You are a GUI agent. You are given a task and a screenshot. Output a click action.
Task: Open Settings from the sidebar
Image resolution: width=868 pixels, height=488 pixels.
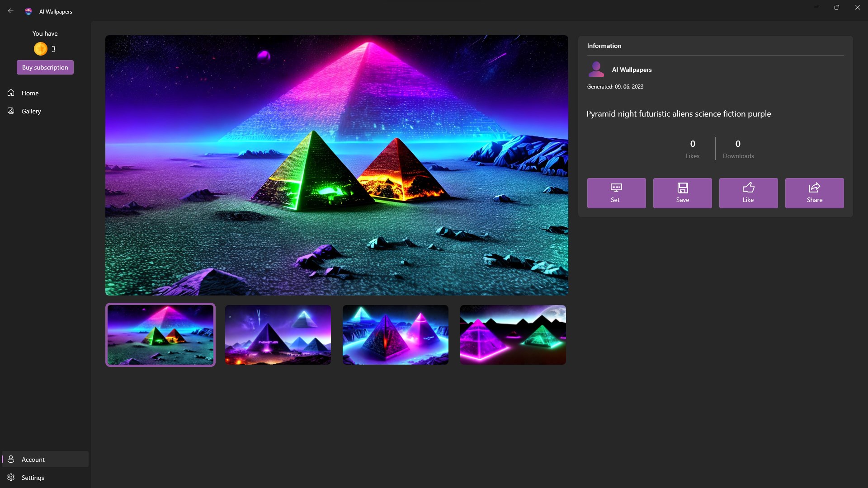pos(33,478)
